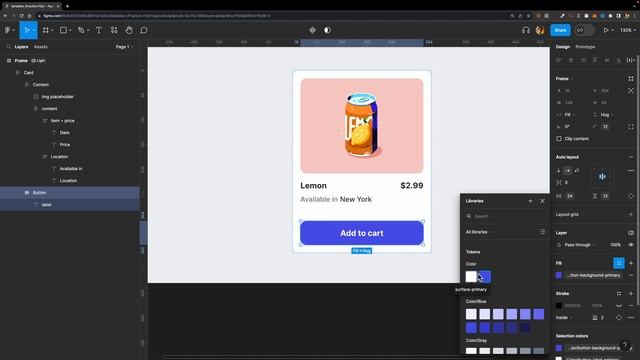640x360 pixels.
Task: Select the Hand tool
Action: [x=129, y=30]
